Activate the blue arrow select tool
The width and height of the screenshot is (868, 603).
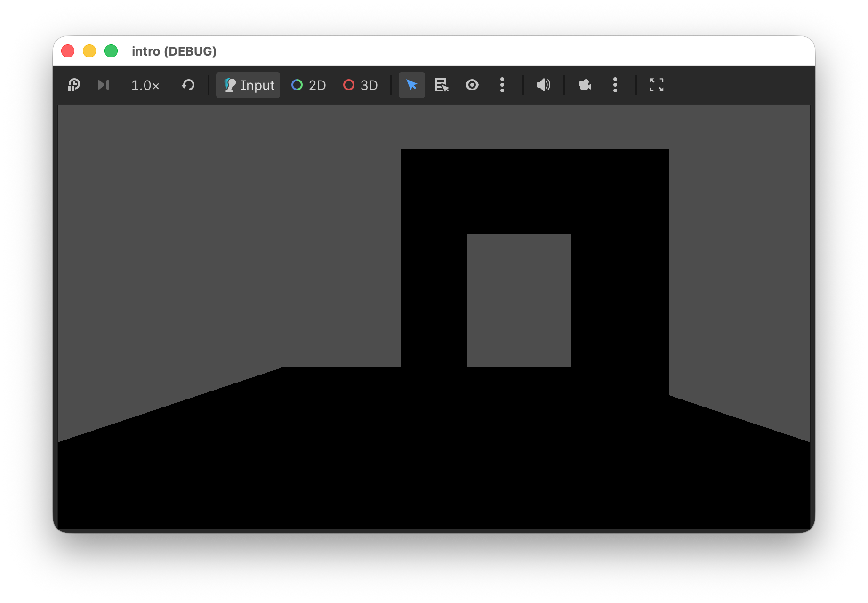coord(411,85)
